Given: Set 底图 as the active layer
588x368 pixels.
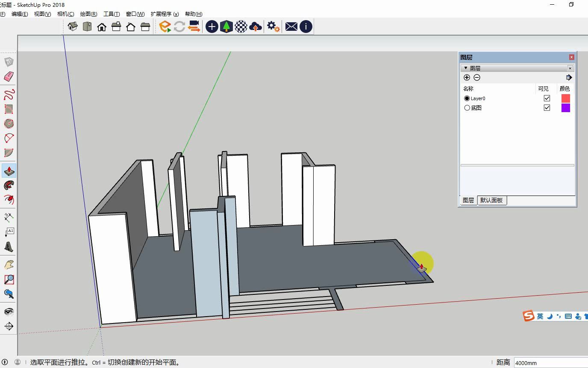Looking at the screenshot, I should click(467, 108).
